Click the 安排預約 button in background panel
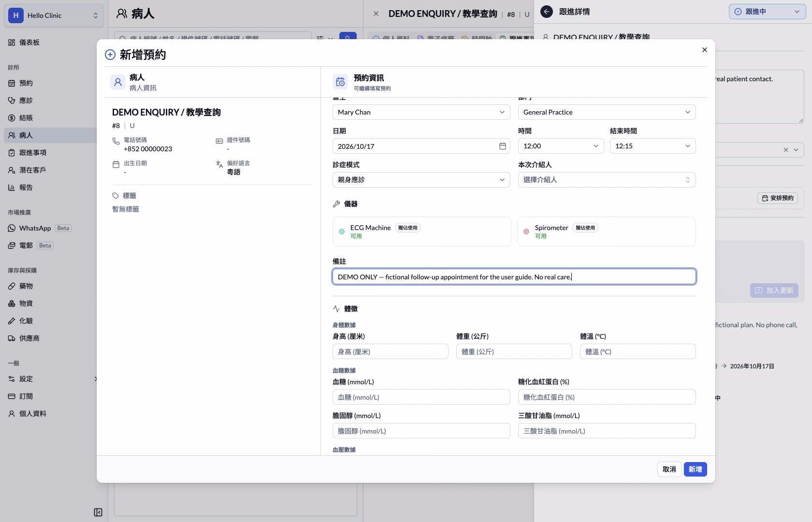812x522 pixels. [778, 198]
